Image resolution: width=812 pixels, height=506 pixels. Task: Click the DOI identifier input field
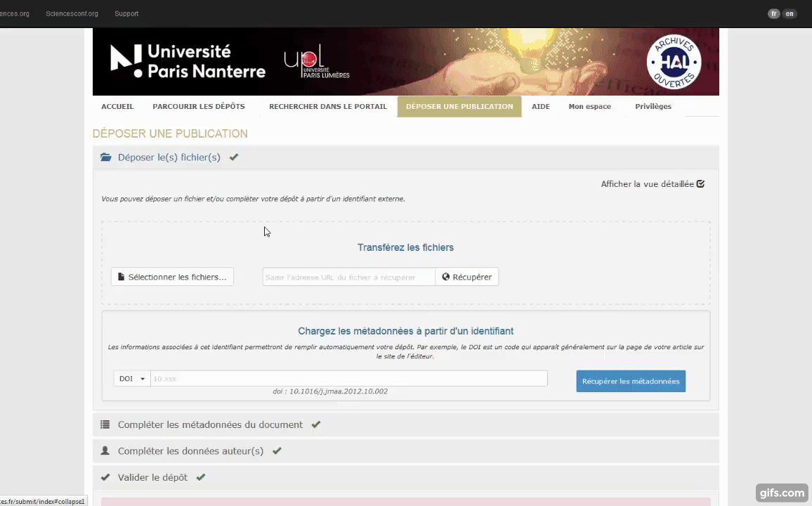point(348,379)
